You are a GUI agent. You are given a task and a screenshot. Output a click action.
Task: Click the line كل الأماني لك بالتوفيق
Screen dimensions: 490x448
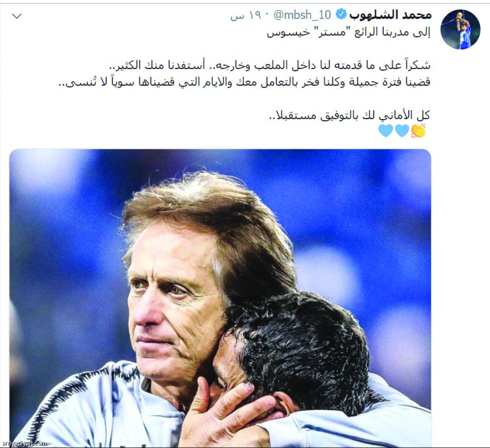(349, 115)
